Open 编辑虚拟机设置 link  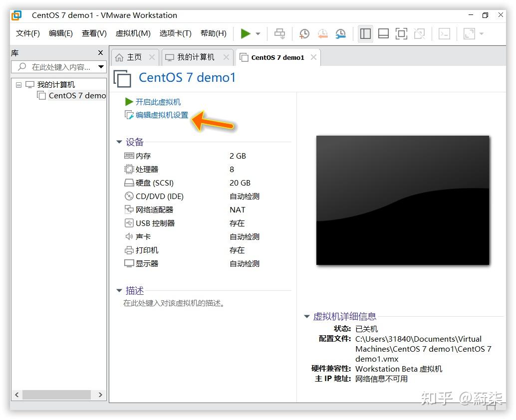161,115
